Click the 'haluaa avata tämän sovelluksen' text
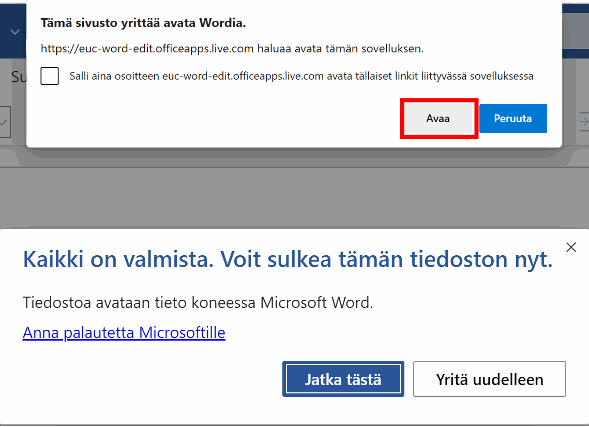This screenshot has height=427, width=589. tap(340, 48)
